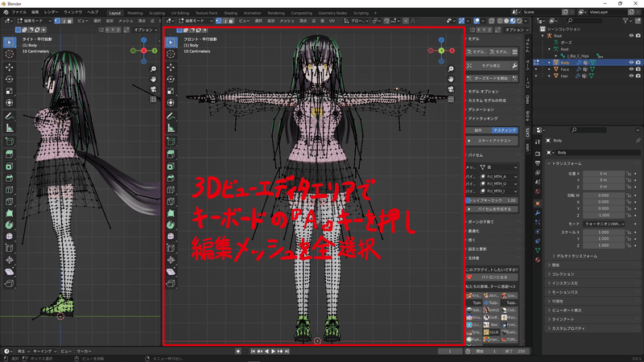Select the Rotate tool in the left viewport
This screenshot has width=644, height=362.
click(x=10, y=79)
